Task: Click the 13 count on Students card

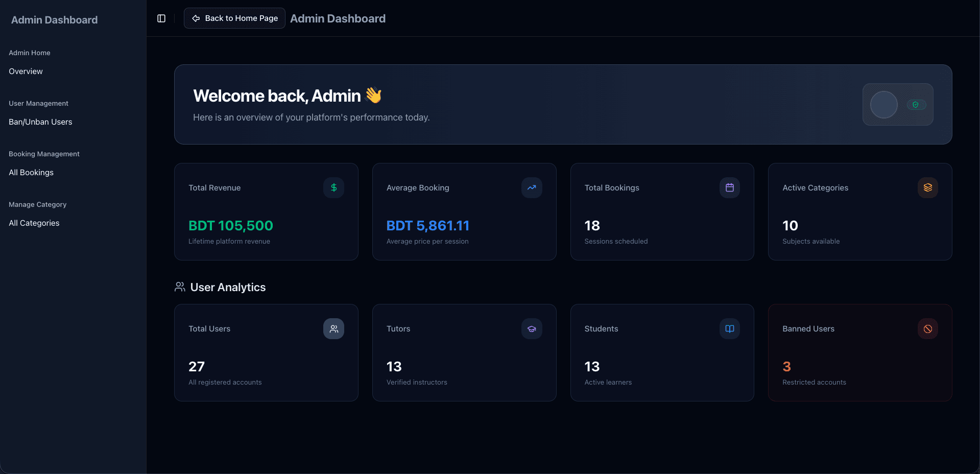Action: (592, 367)
